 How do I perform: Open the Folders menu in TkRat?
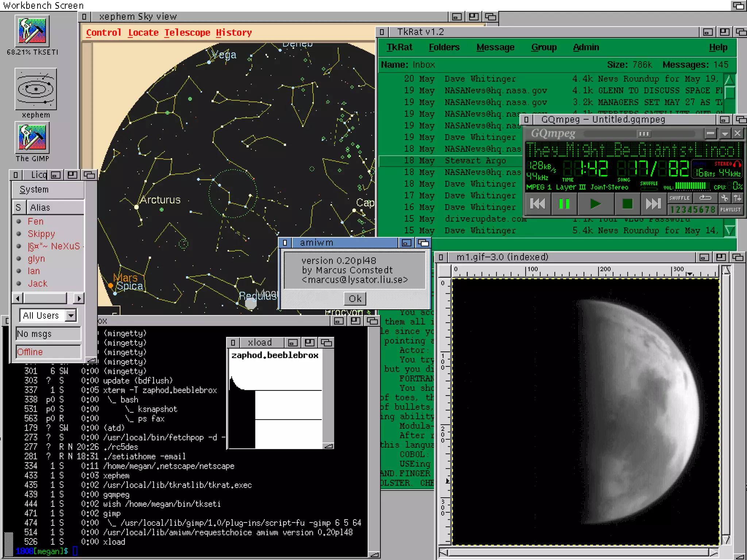point(444,47)
